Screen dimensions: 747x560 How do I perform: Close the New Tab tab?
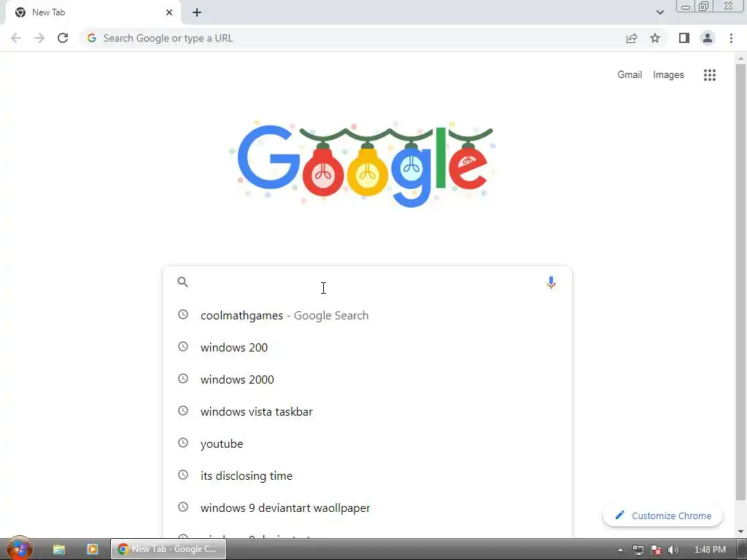click(x=169, y=12)
